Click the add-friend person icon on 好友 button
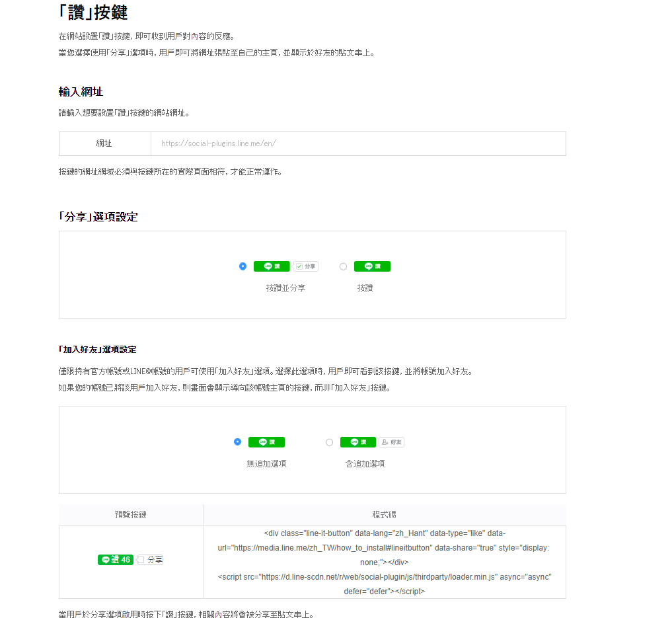 pyautogui.click(x=385, y=442)
